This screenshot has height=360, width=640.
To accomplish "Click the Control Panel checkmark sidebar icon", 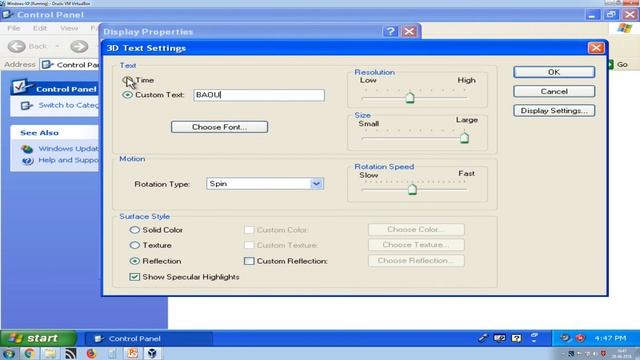I will tap(20, 87).
